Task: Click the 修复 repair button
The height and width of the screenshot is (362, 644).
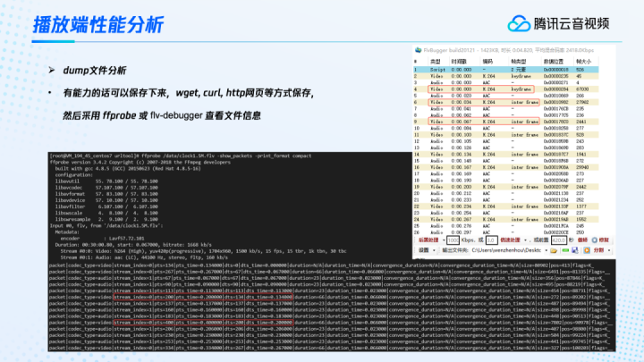Action: pos(604,240)
